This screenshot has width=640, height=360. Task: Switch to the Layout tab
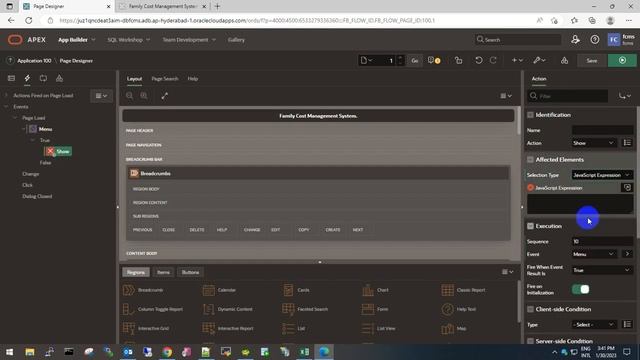pyautogui.click(x=134, y=78)
